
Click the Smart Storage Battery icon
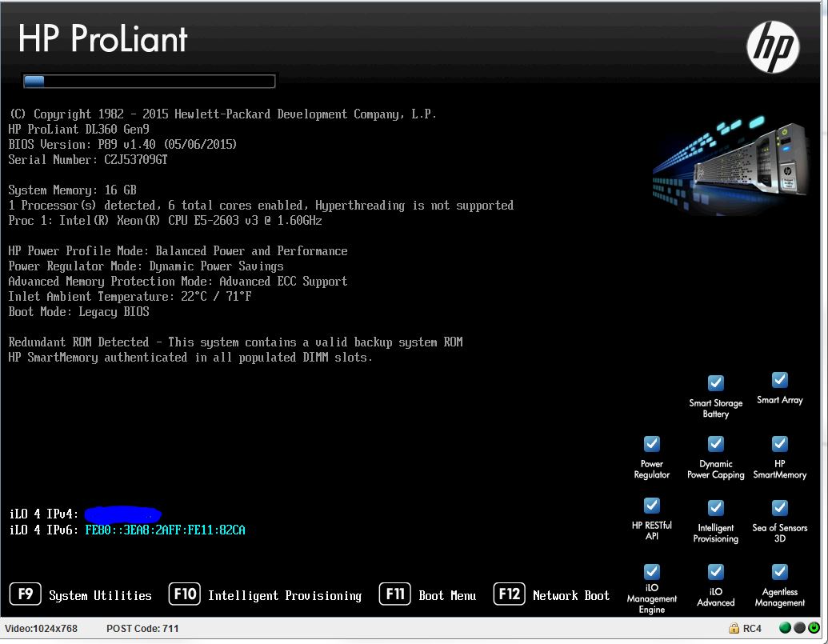[714, 383]
